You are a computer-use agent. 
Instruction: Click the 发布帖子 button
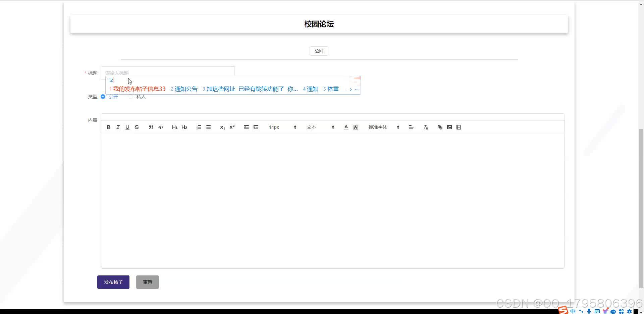[x=113, y=282]
